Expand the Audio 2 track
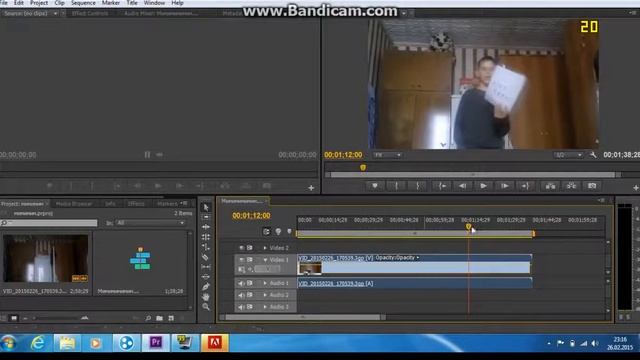640x360 pixels. point(265,295)
